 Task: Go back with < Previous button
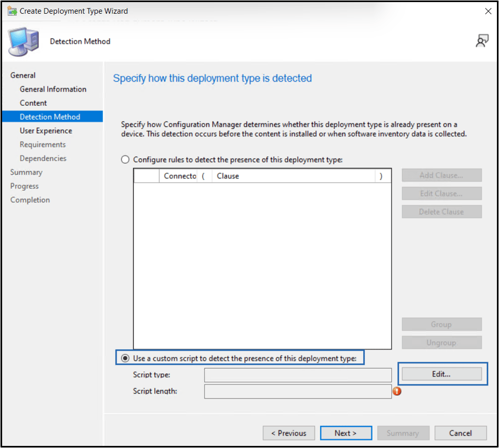pos(288,433)
